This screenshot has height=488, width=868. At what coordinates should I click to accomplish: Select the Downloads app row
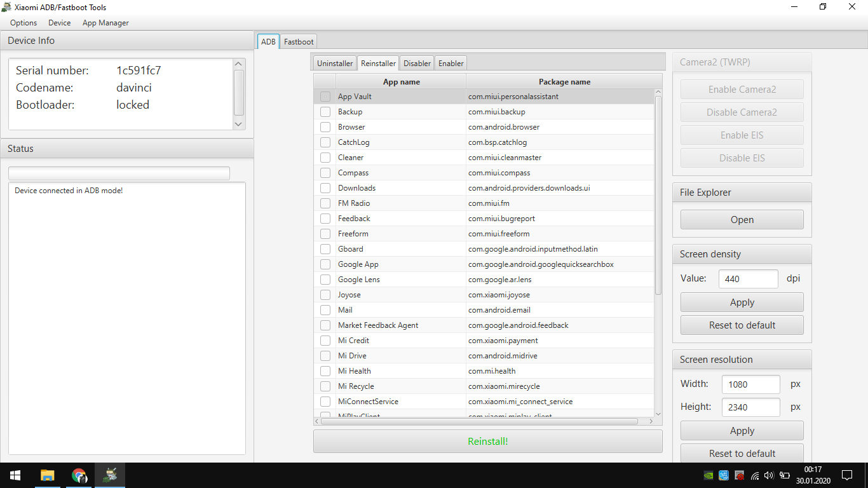(484, 188)
